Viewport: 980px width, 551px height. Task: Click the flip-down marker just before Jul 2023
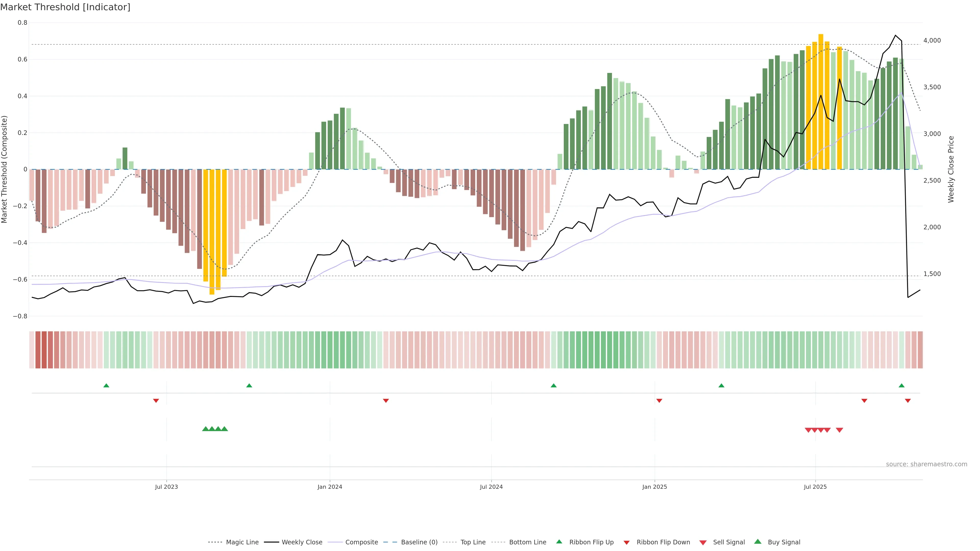pos(156,401)
